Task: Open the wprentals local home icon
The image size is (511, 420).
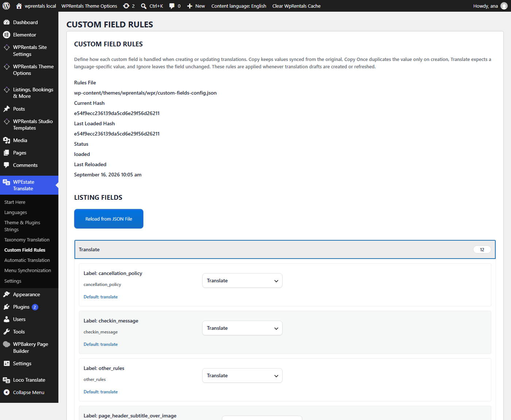Action: pyautogui.click(x=19, y=6)
